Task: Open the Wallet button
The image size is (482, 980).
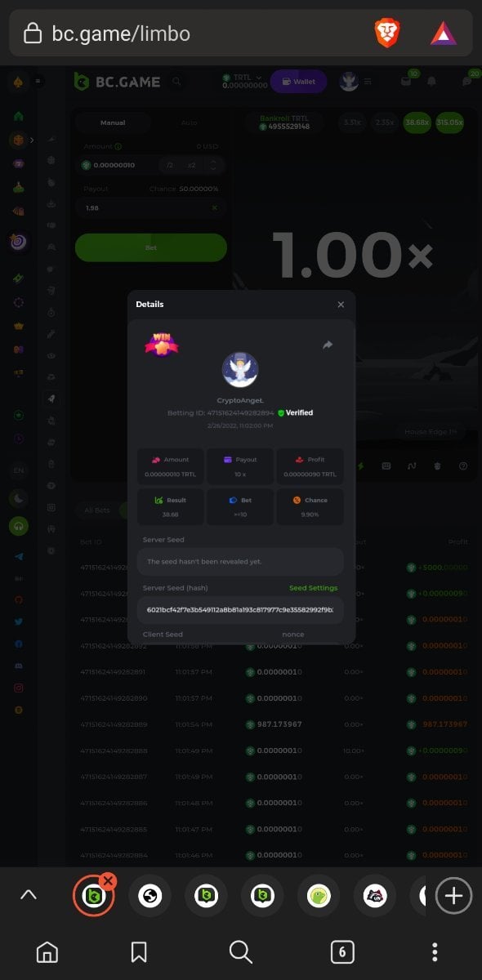Action: 298,82
